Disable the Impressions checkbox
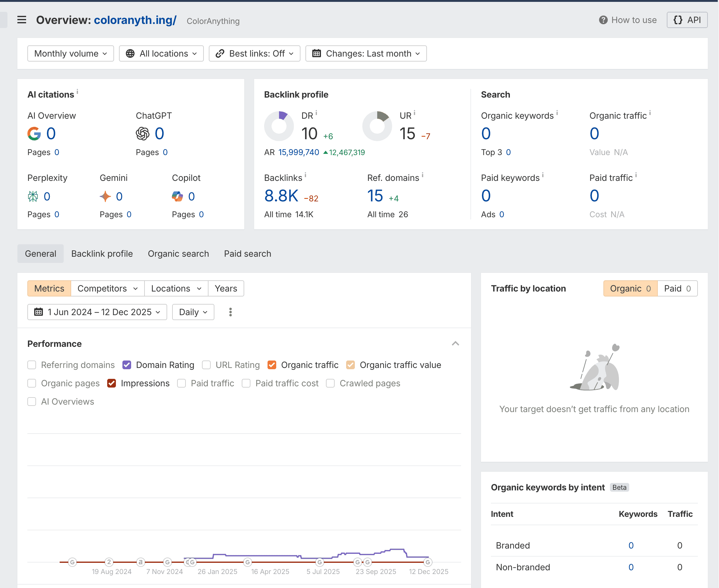Image resolution: width=719 pixels, height=588 pixels. [x=112, y=383]
